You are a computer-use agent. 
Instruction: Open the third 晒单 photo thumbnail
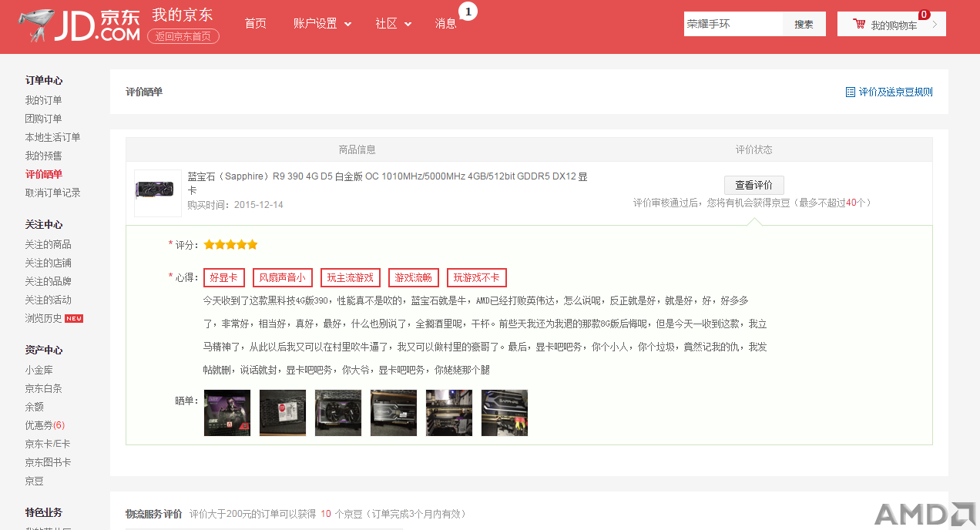pos(338,413)
